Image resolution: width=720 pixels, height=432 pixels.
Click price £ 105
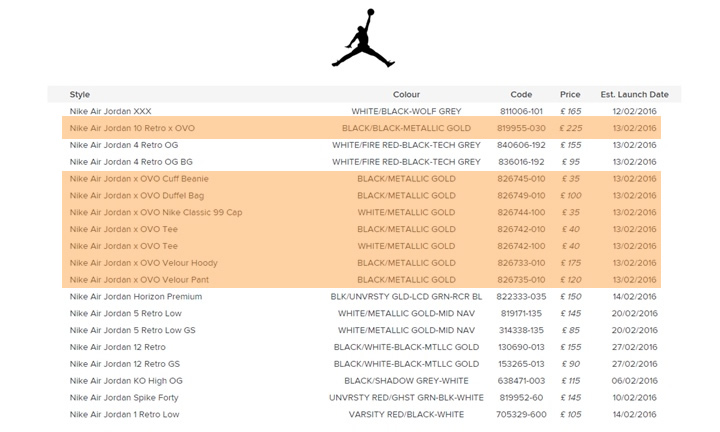(x=570, y=414)
